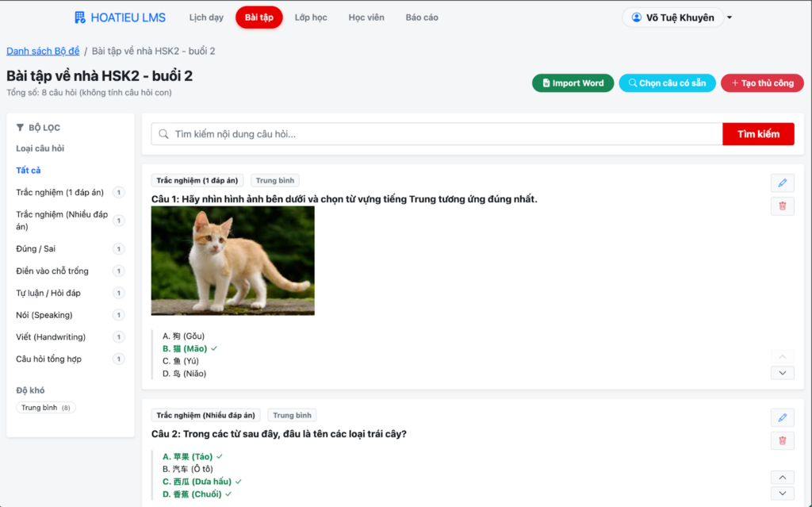Click the magnifier icon in the search box
Viewport: 812px width, 507px height.
coord(163,134)
